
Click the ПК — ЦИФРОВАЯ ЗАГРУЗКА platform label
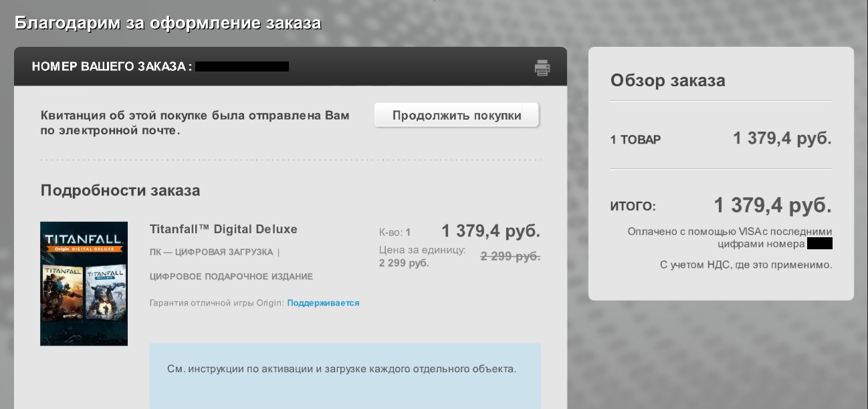[211, 253]
